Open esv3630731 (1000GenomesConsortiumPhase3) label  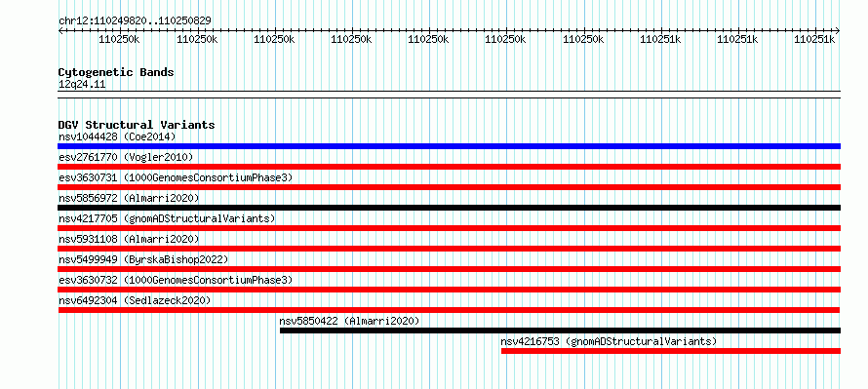coord(176,177)
